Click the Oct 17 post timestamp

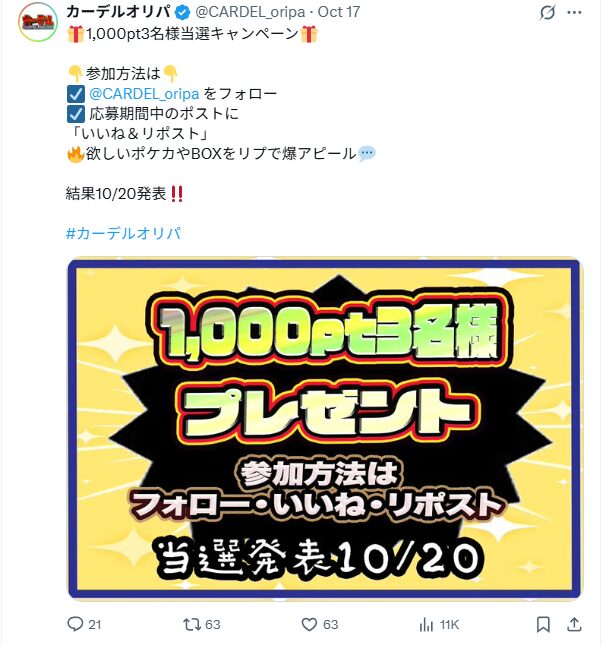click(339, 12)
